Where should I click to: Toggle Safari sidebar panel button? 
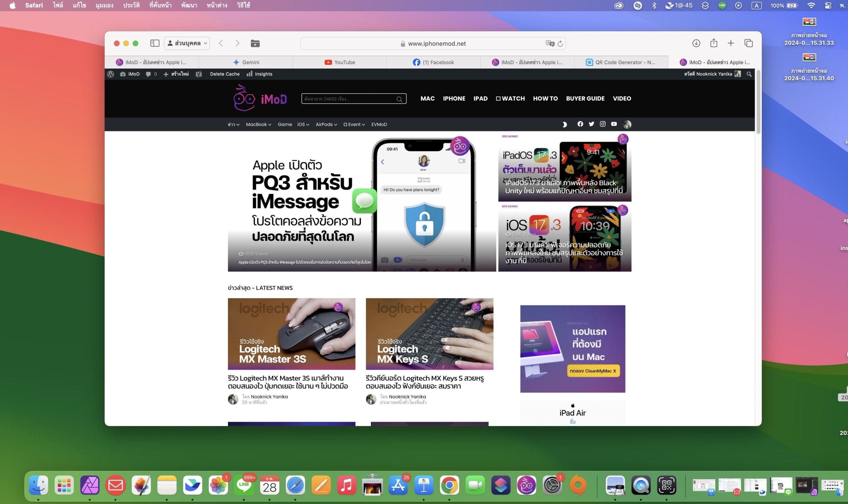155,43
